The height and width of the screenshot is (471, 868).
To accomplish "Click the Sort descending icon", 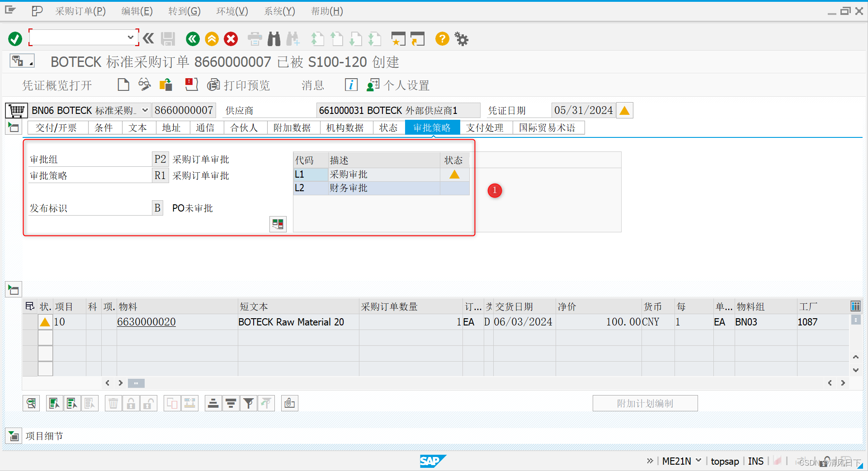I will click(x=231, y=403).
